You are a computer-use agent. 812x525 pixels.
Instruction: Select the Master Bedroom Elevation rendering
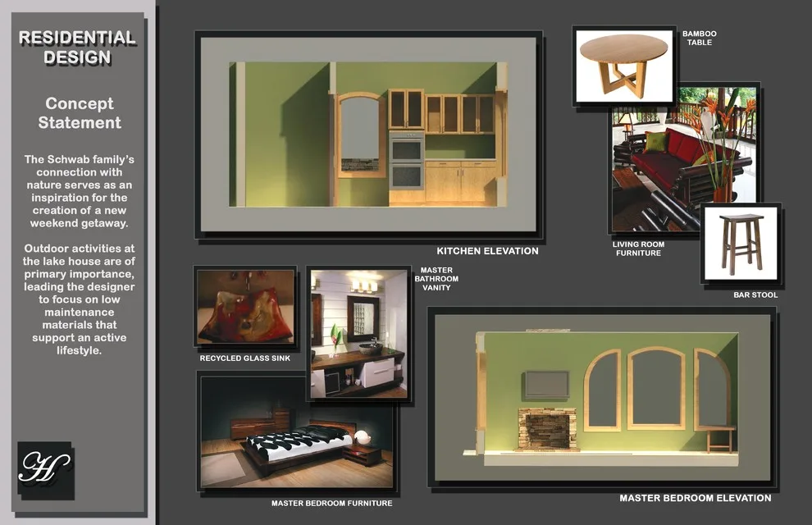click(602, 397)
